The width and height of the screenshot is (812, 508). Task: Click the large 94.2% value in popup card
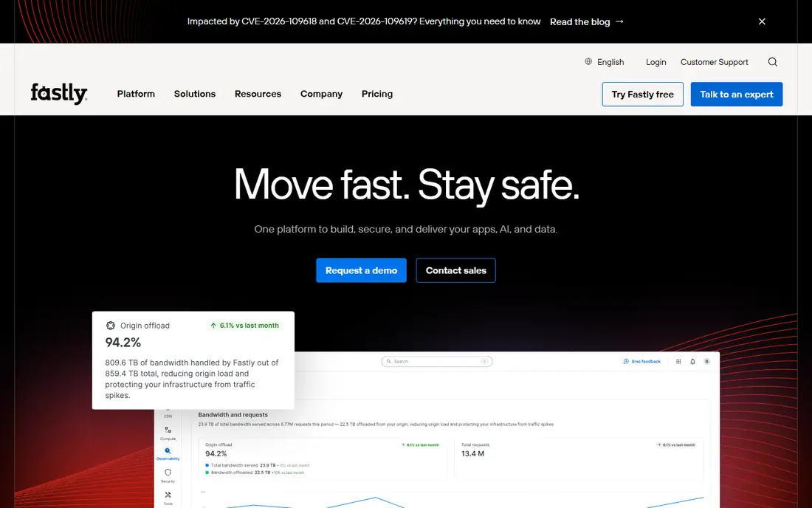123,343
